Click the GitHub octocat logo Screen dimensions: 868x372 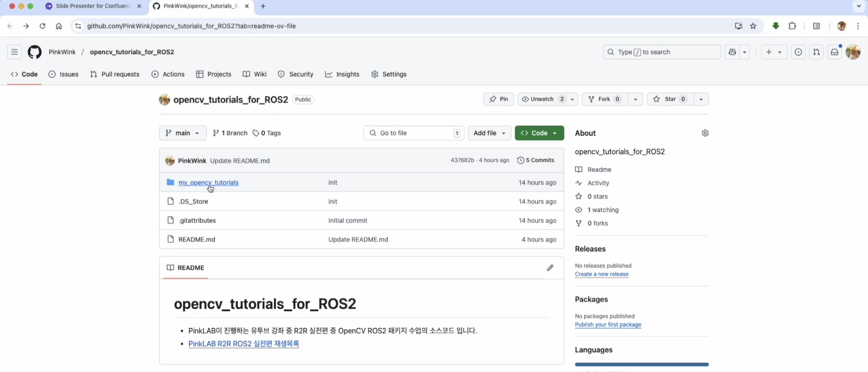(x=35, y=52)
